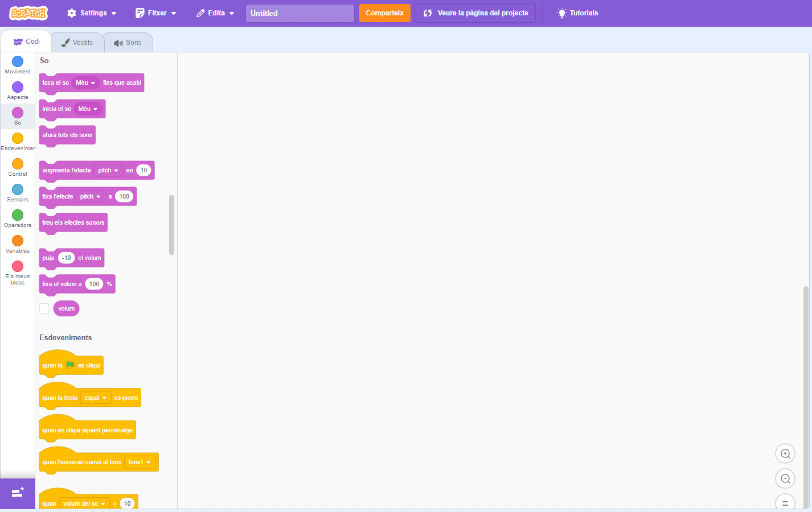Select the Moviment category circle

click(18, 61)
